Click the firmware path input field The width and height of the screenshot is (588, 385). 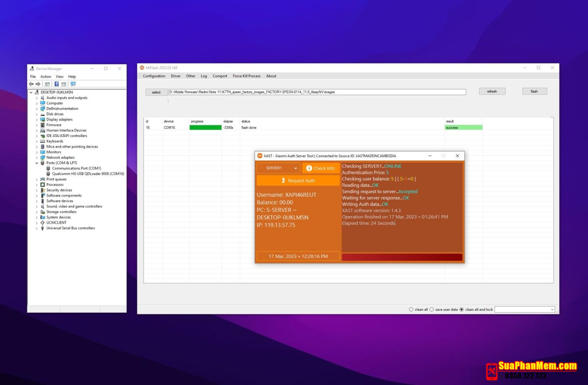(x=317, y=92)
